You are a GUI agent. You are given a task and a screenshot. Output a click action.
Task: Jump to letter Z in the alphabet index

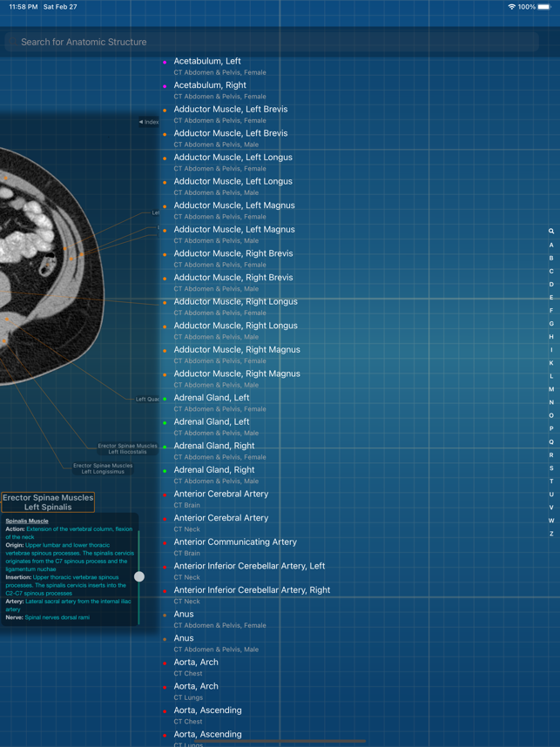[x=550, y=534]
